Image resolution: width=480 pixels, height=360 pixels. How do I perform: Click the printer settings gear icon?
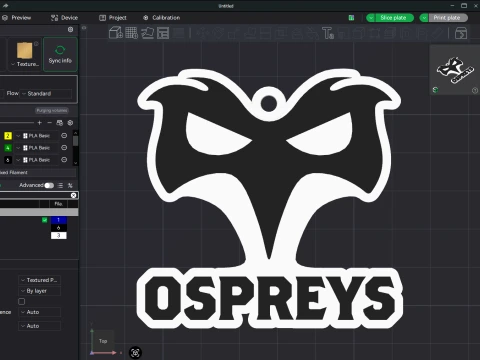pos(70,29)
